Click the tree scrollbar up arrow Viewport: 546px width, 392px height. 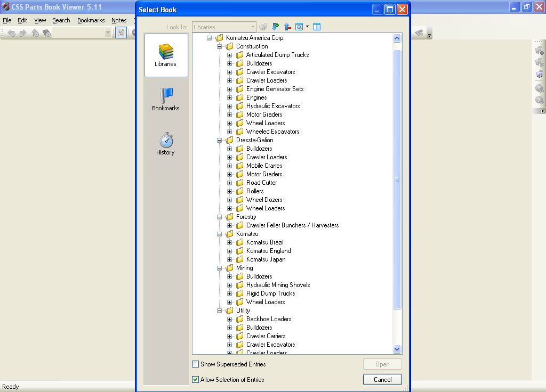(397, 38)
